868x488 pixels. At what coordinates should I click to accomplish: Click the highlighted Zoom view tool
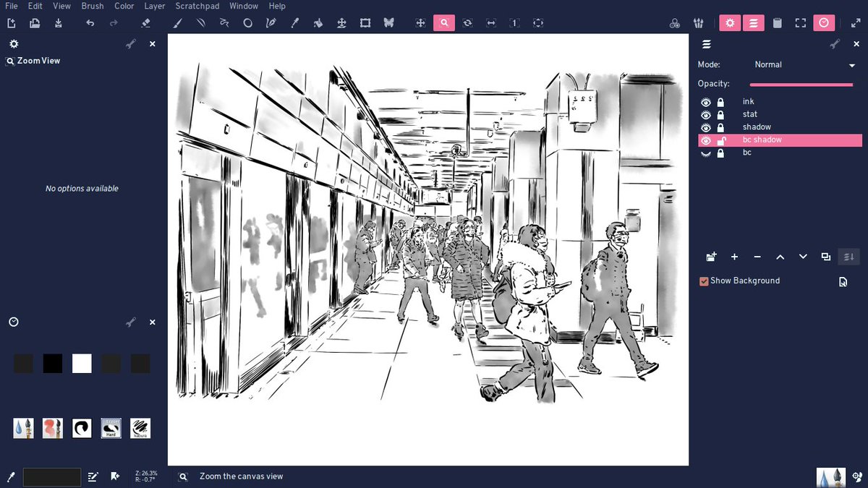click(444, 23)
